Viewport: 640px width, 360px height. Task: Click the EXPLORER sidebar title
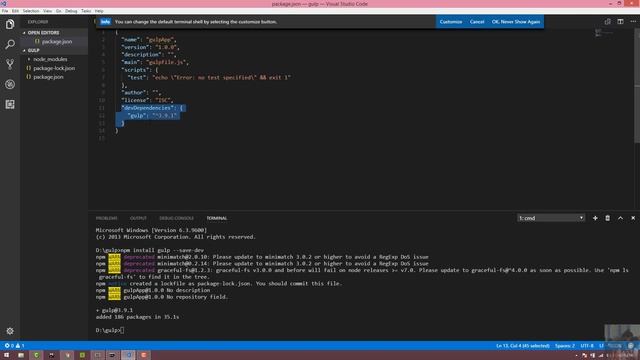(38, 22)
